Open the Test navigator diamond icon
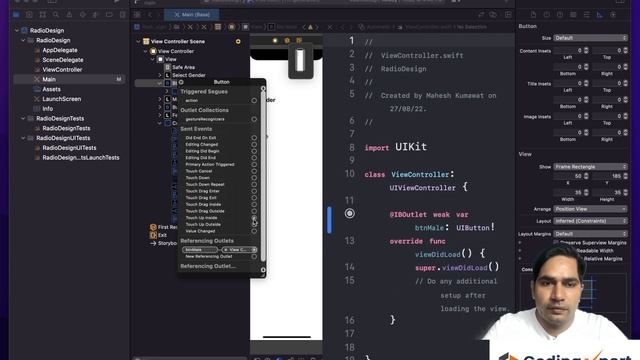 click(83, 15)
